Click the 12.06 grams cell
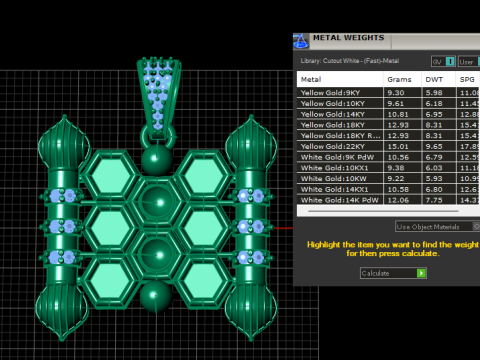The height and width of the screenshot is (360, 480). tap(402, 200)
